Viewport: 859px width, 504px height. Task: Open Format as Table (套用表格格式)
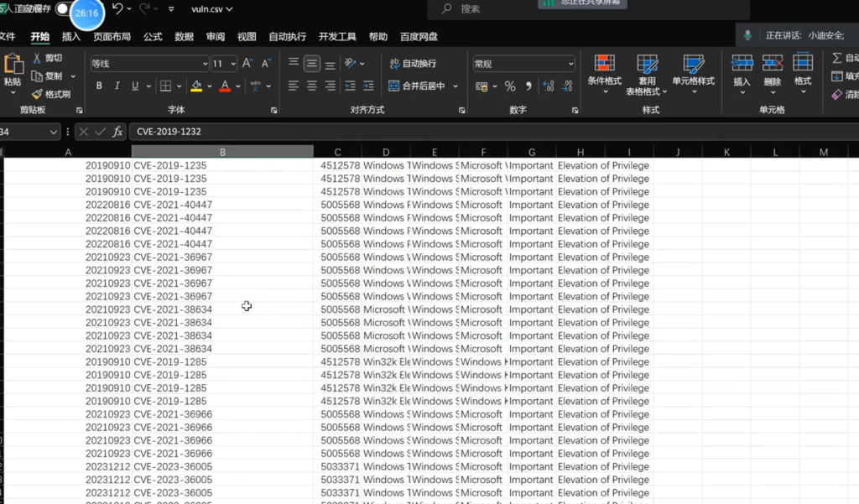[647, 75]
